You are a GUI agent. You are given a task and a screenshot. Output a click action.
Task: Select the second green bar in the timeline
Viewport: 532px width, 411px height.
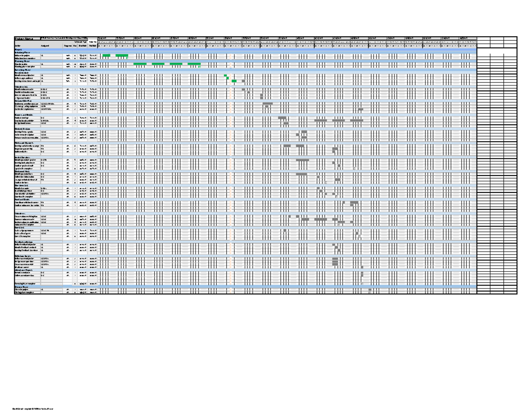coord(122,55)
